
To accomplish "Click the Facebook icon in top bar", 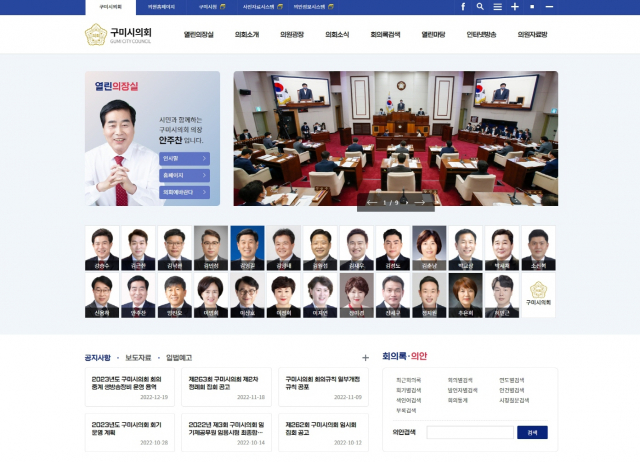I will pyautogui.click(x=463, y=6).
